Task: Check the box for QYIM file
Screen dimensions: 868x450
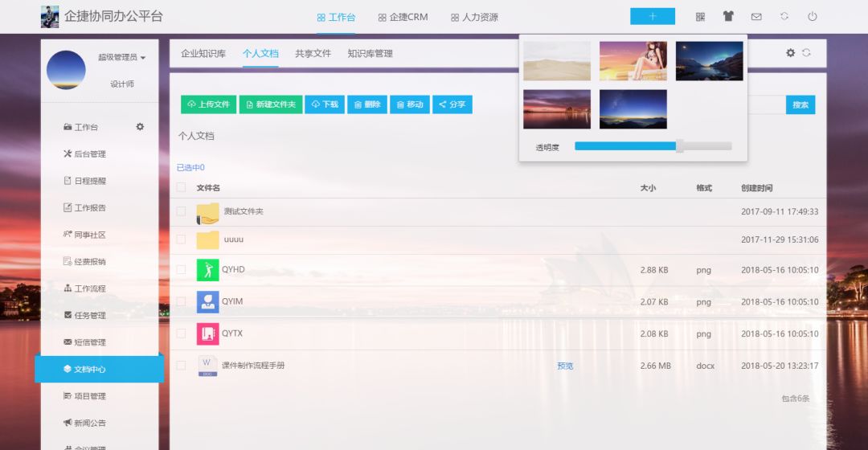Action: click(x=181, y=301)
